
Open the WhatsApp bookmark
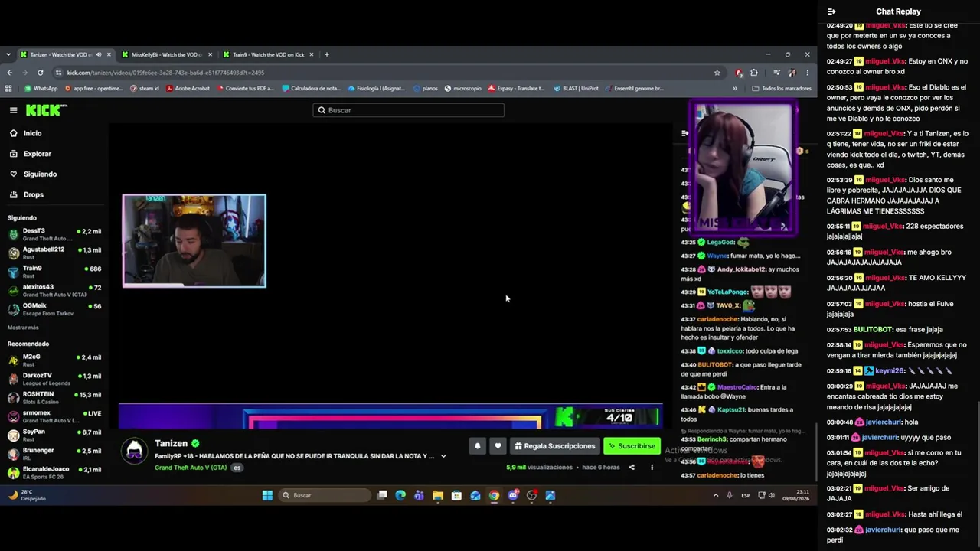tap(41, 89)
